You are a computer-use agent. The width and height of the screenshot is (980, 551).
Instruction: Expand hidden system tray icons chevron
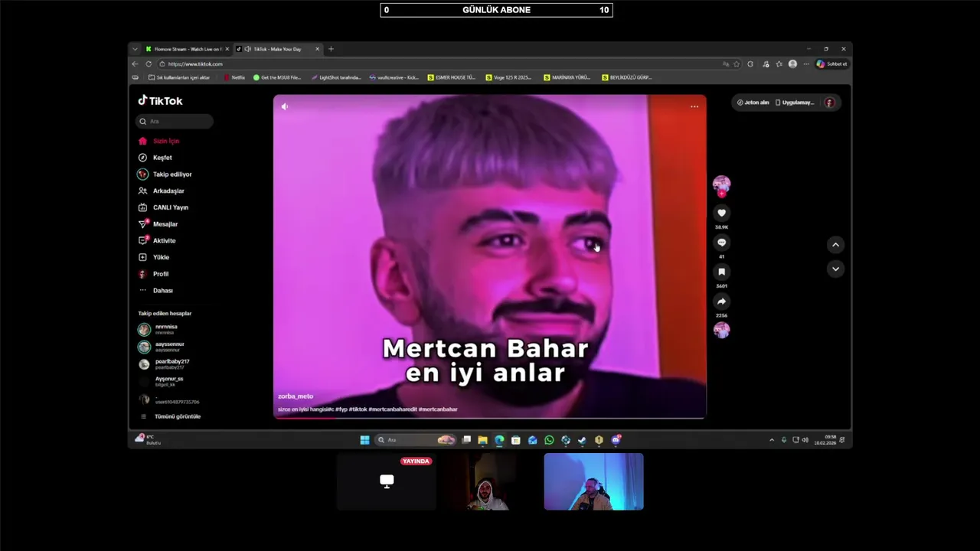tap(771, 440)
